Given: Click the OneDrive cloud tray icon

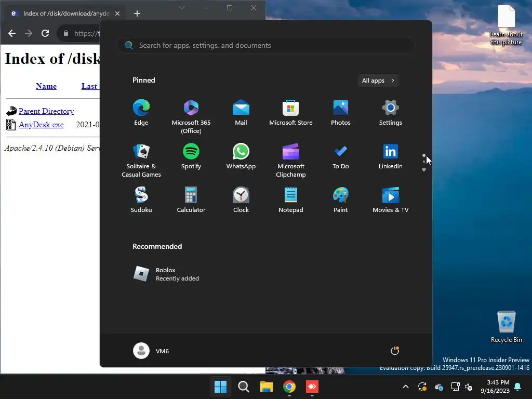Looking at the screenshot, I should click(x=438, y=387).
